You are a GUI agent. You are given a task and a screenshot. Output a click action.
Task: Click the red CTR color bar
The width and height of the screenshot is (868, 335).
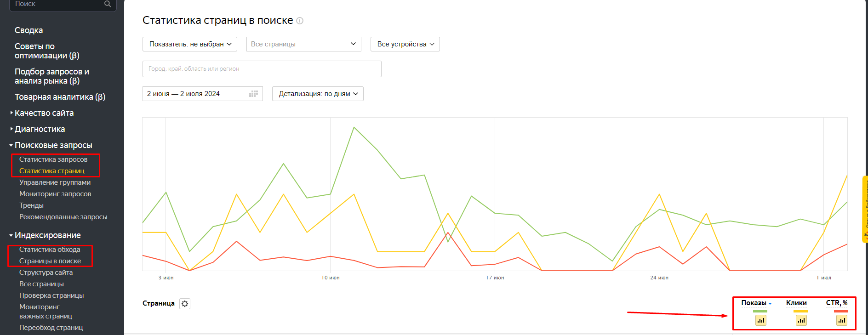pyautogui.click(x=841, y=312)
